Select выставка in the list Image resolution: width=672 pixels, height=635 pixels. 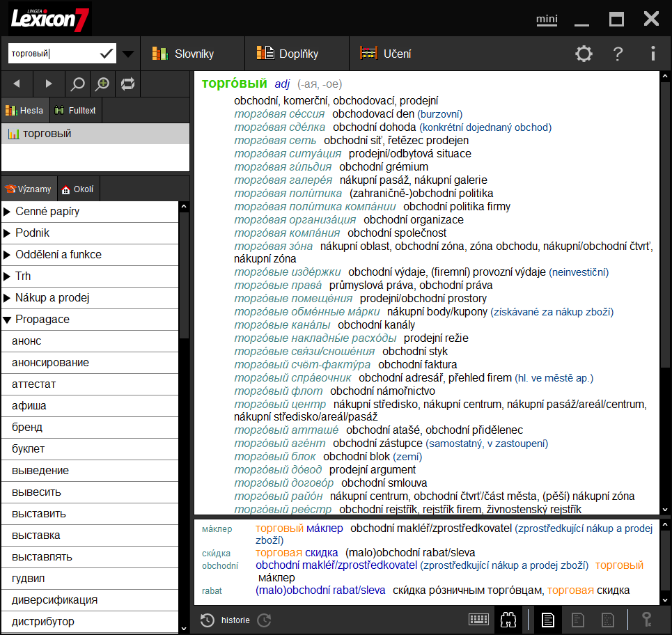[90, 535]
